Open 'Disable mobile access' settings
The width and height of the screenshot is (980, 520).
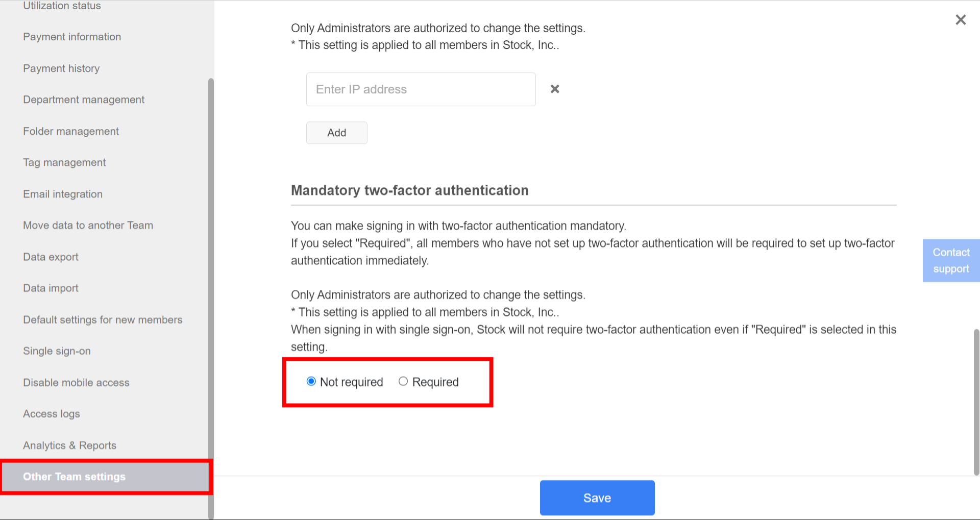click(76, 382)
